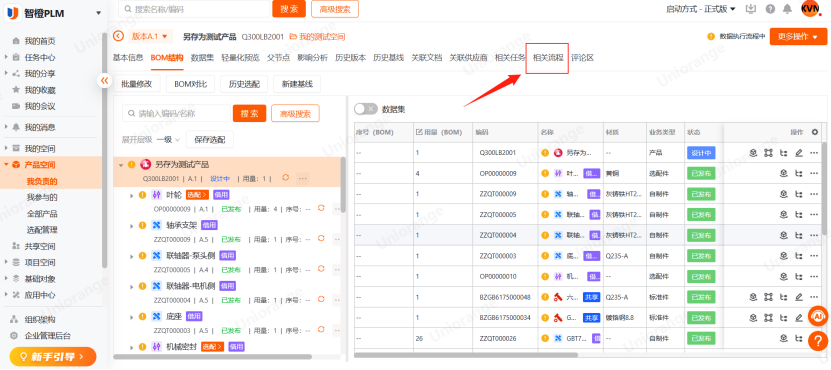Click the BOM对比 button
This screenshot has height=370, width=831.
190,84
